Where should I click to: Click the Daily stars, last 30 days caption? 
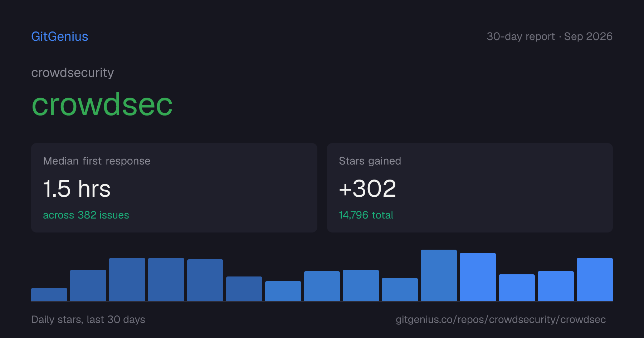click(88, 319)
